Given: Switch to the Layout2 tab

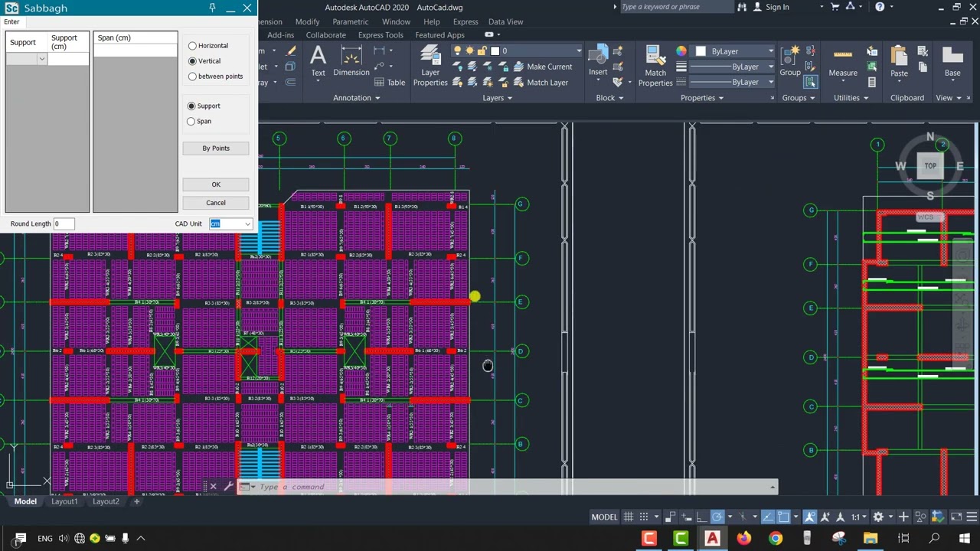Looking at the screenshot, I should click(106, 501).
